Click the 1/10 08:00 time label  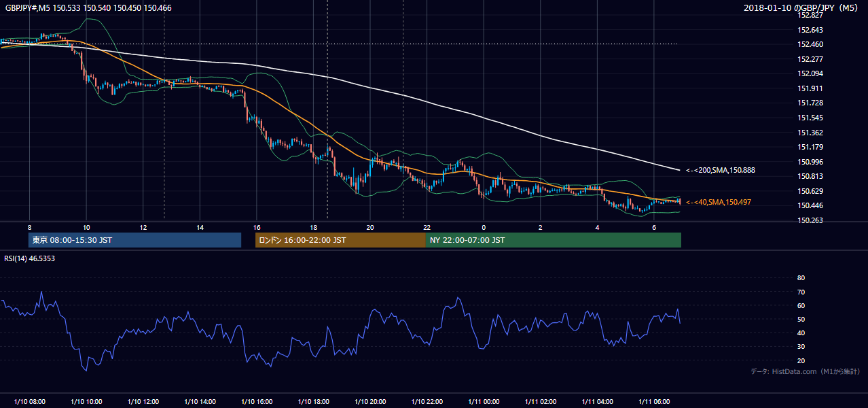(x=29, y=402)
